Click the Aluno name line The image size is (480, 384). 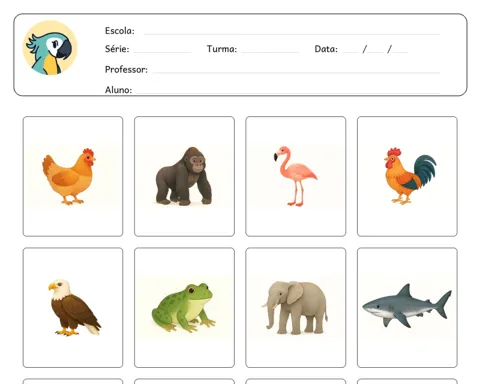point(288,93)
